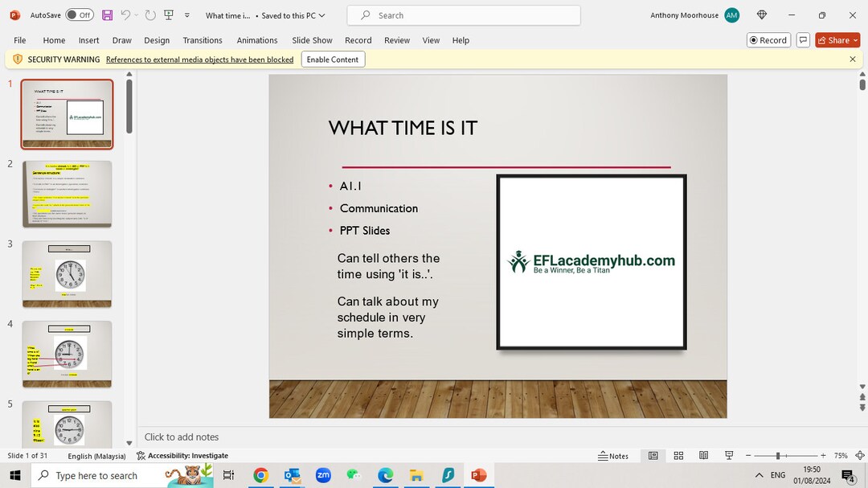This screenshot has width=868, height=488.
Task: Expand the Customize Quick Access Toolbar dropdown
Action: (186, 14)
